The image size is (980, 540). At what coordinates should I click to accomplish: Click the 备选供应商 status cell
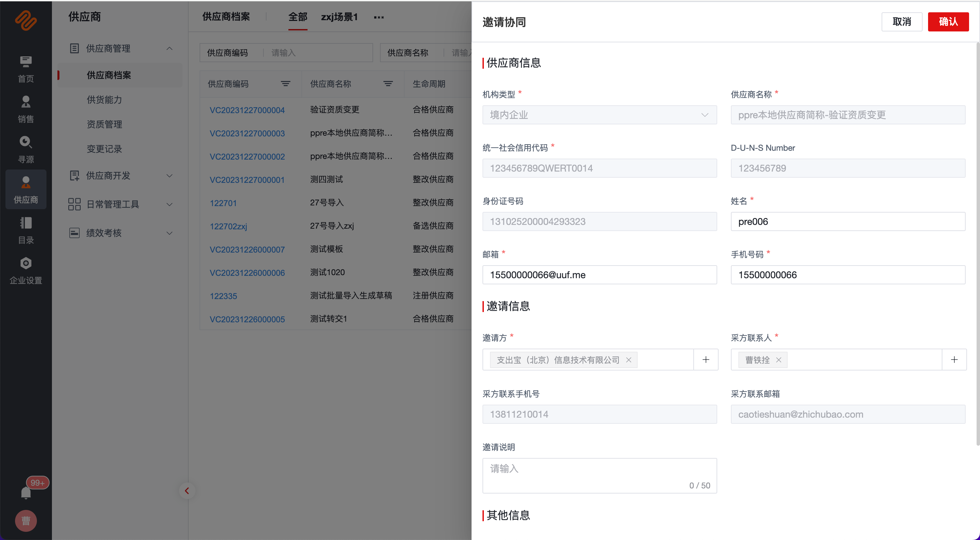pos(433,226)
